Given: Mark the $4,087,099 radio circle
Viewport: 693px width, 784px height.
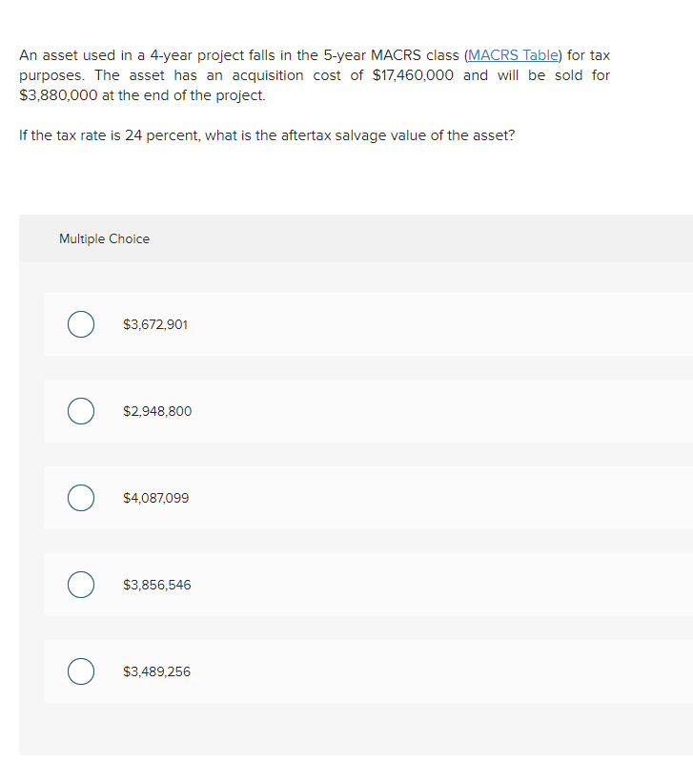Looking at the screenshot, I should click(x=81, y=498).
